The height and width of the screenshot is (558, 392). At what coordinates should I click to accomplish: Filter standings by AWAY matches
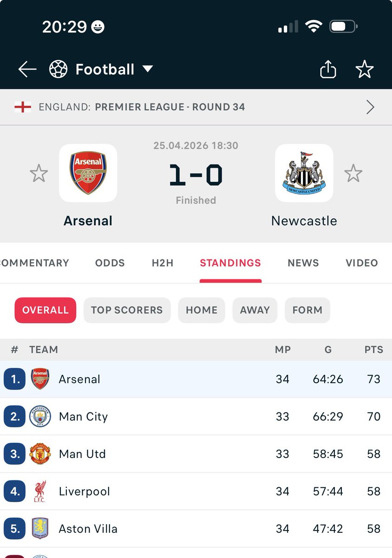point(255,310)
